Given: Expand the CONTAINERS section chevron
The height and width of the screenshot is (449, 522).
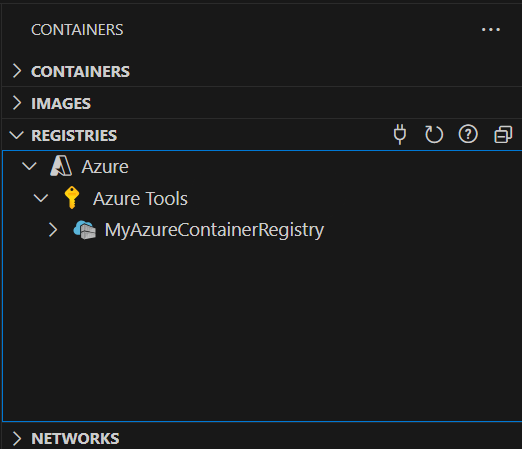Looking at the screenshot, I should (x=16, y=71).
